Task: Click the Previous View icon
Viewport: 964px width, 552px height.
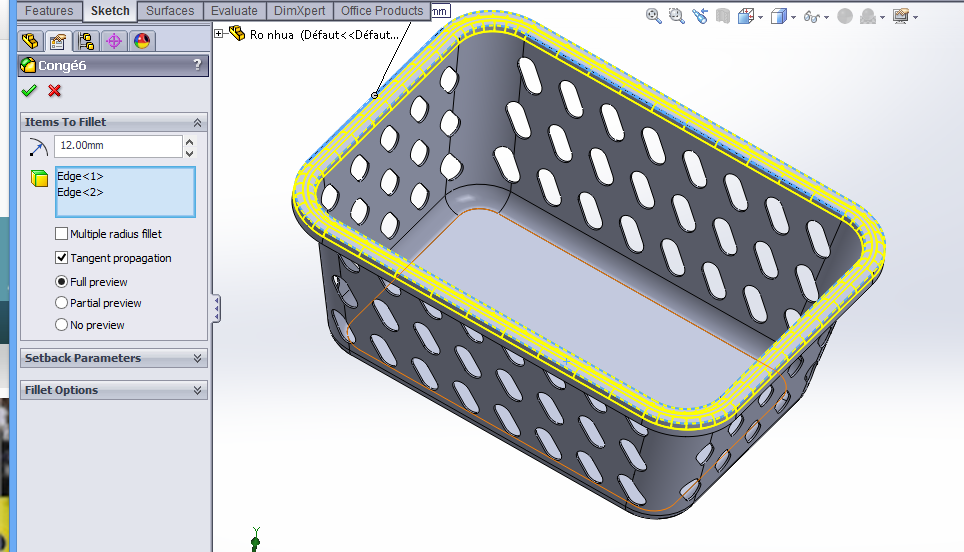Action: (699, 16)
